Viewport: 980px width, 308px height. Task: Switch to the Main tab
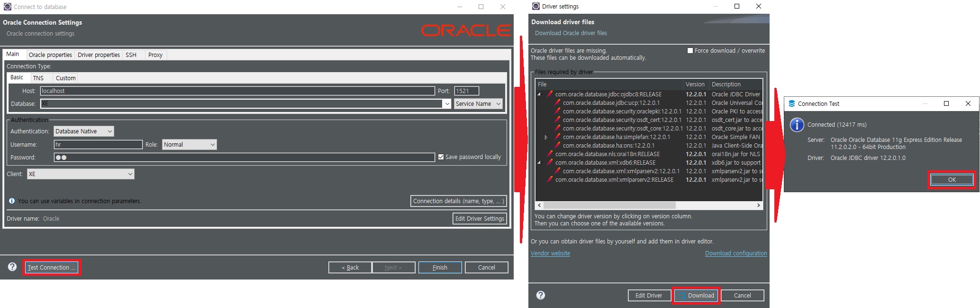click(x=13, y=54)
